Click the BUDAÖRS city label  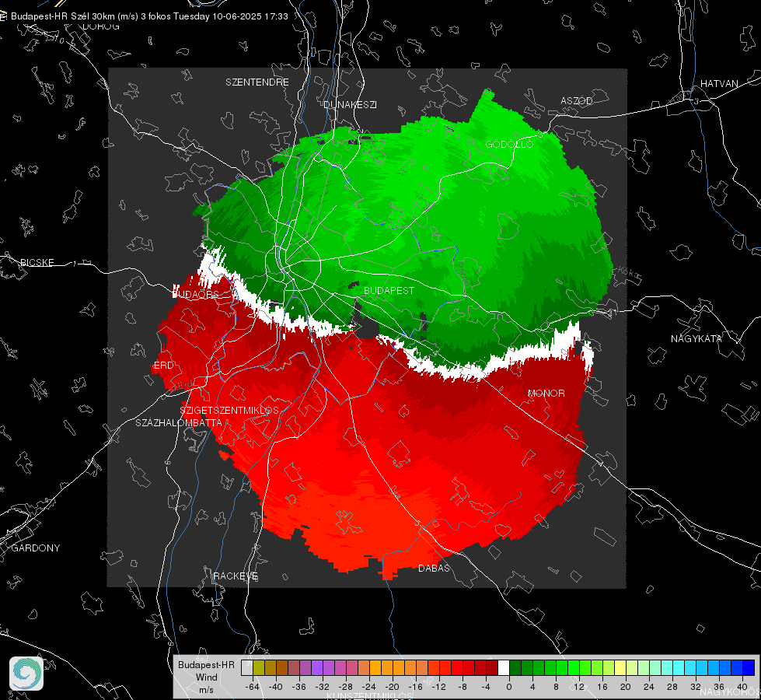click(196, 294)
